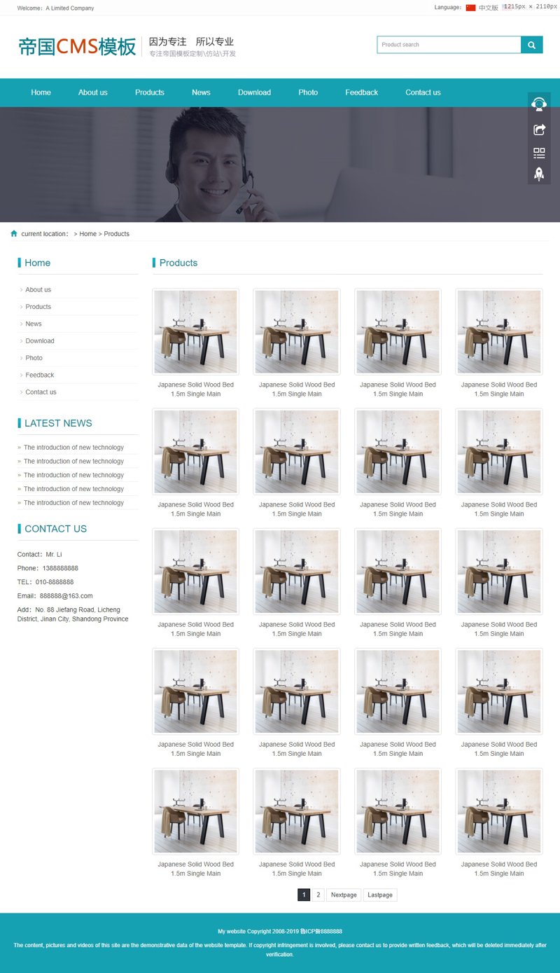Open Feedback in the left sidebar
Screen dimensions: 560x973
[40, 375]
